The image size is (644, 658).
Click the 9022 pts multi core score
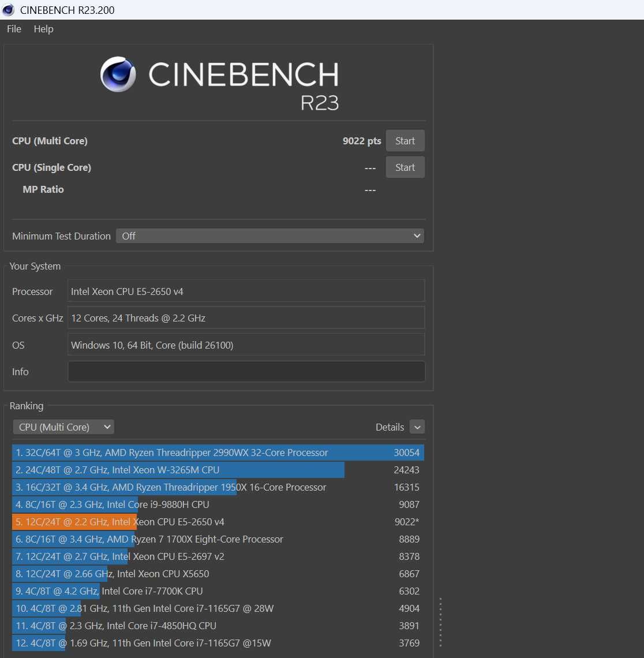[362, 141]
